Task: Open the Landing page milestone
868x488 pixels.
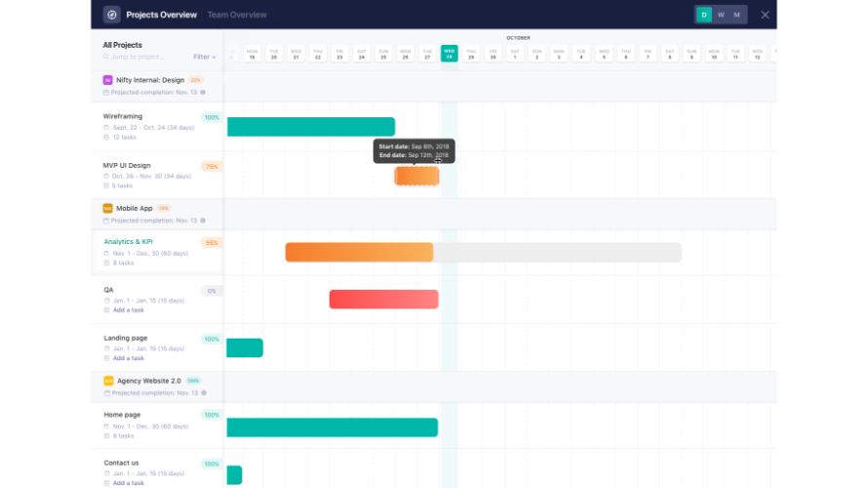Action: [126, 338]
